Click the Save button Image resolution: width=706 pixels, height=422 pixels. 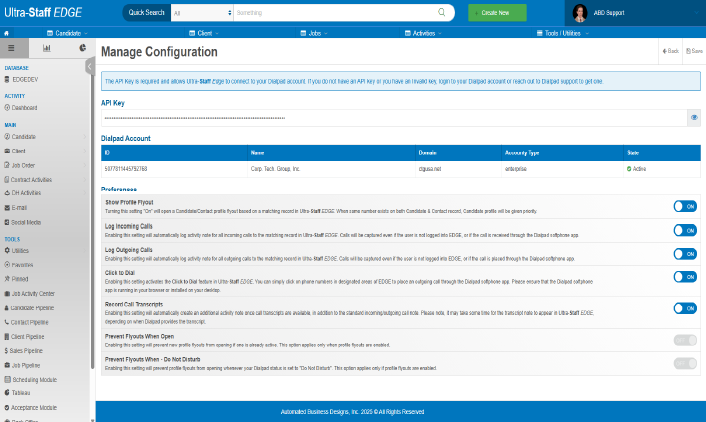click(694, 51)
